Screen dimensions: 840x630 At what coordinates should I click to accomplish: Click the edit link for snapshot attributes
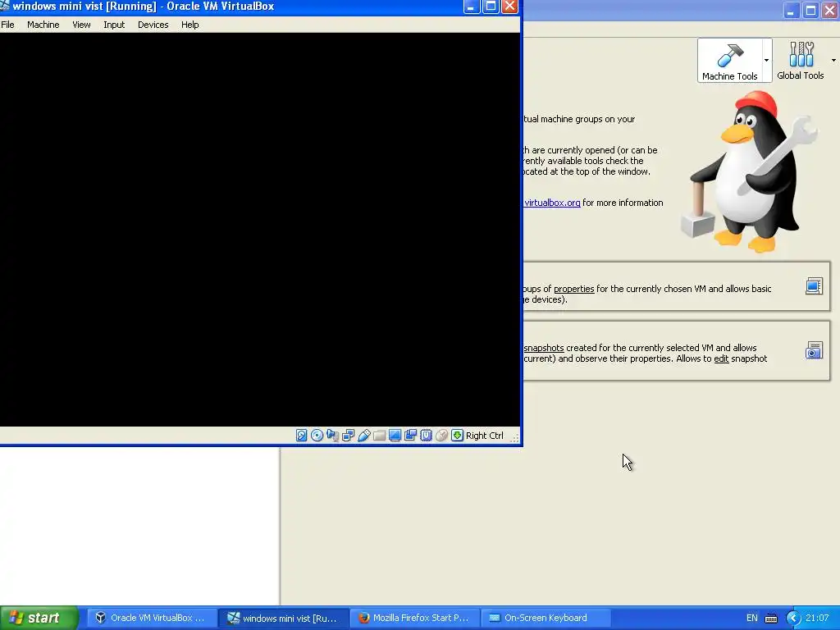pos(721,358)
